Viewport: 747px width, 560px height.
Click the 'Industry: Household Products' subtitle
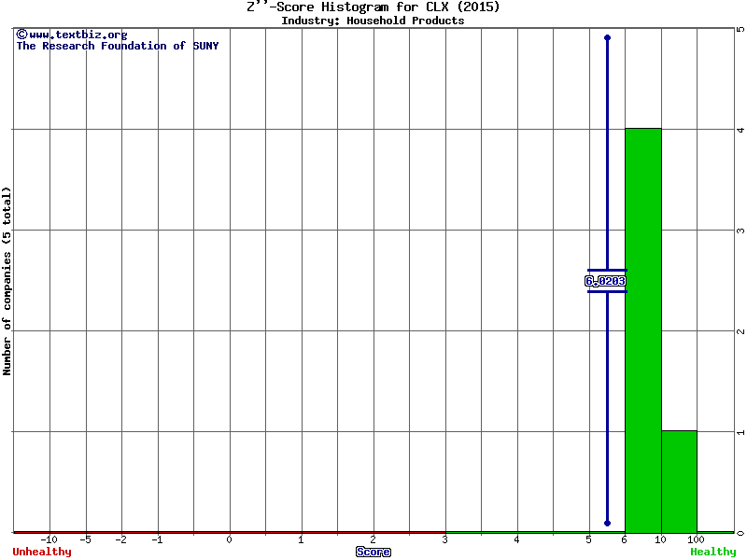pyautogui.click(x=373, y=21)
